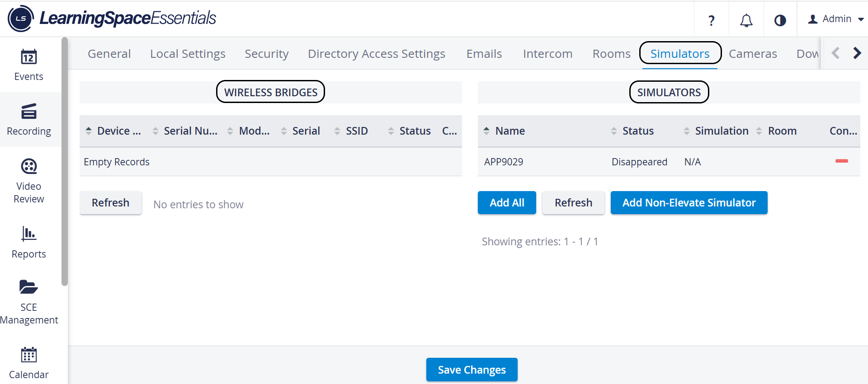Click the sidebar vertical scrollbar
The width and height of the screenshot is (868, 384).
coord(65,162)
